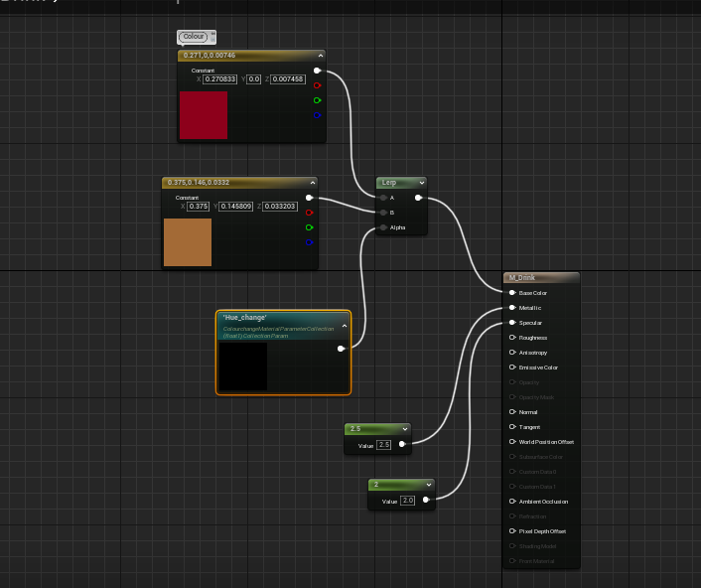
Task: Click the Lerp node output pin
Action: (x=419, y=198)
